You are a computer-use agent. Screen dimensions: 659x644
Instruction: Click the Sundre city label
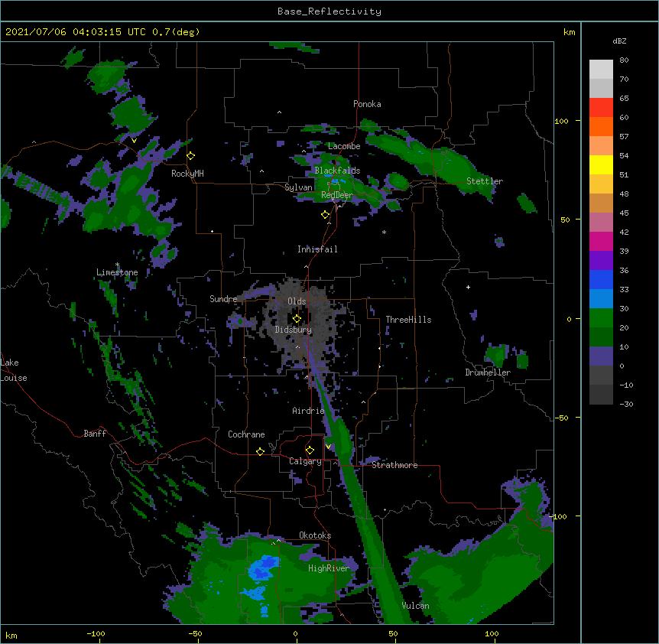pos(223,299)
